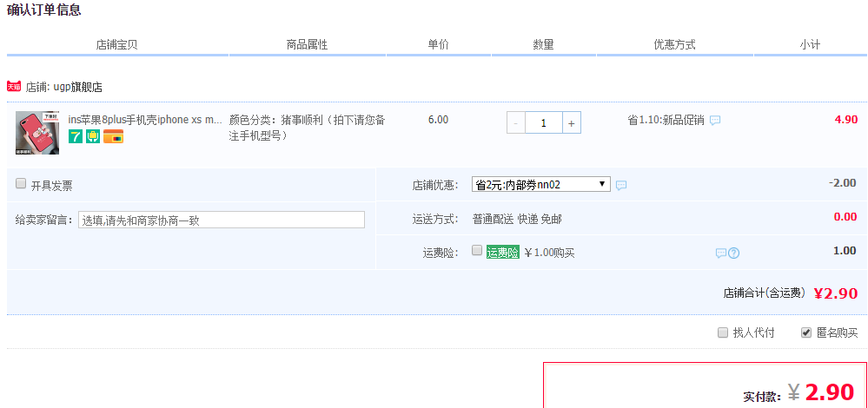
Task: Click the 单价 column header
Action: coord(439,45)
